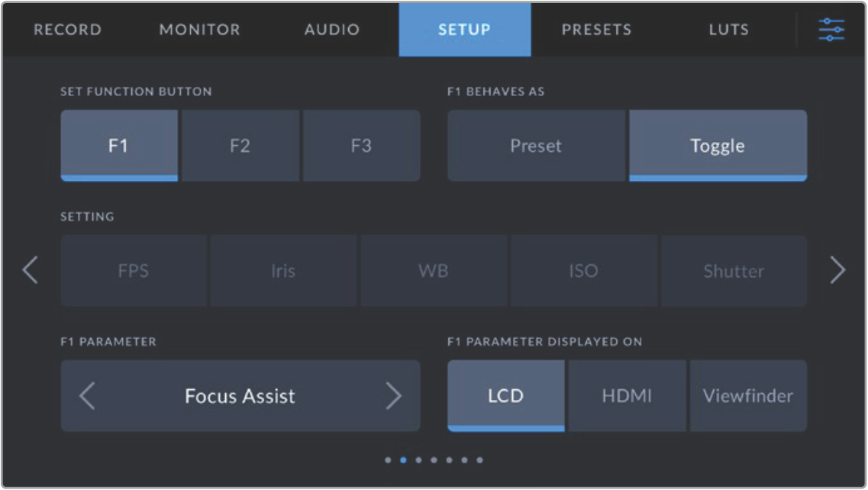868x490 pixels.
Task: Go to previous settings page arrow
Action: [x=30, y=270]
